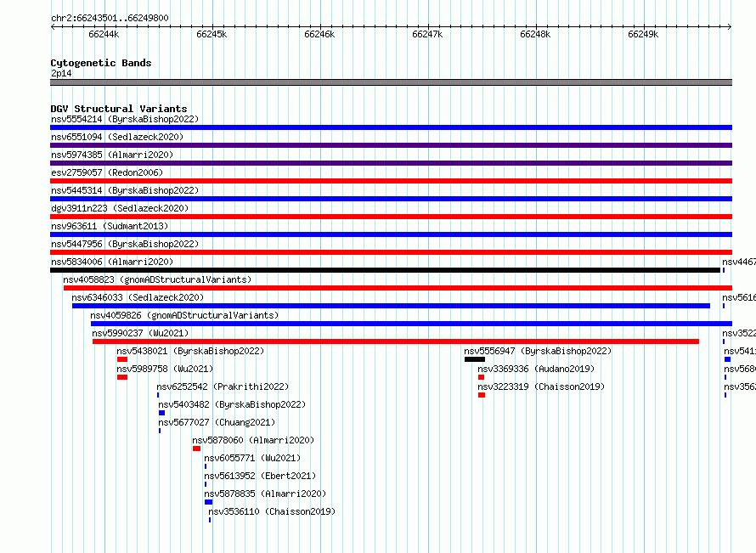The image size is (756, 553).
Task: Click the Cytogenetic Bands track title
Action: pos(101,63)
